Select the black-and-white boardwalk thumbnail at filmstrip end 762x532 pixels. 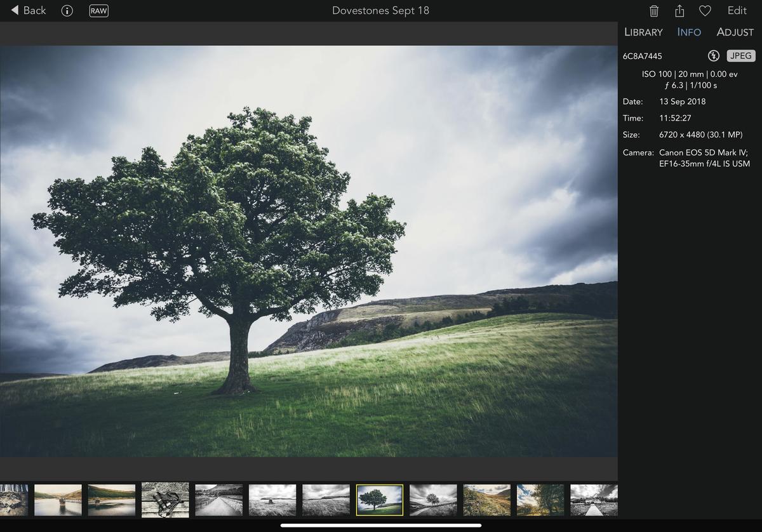tap(594, 500)
